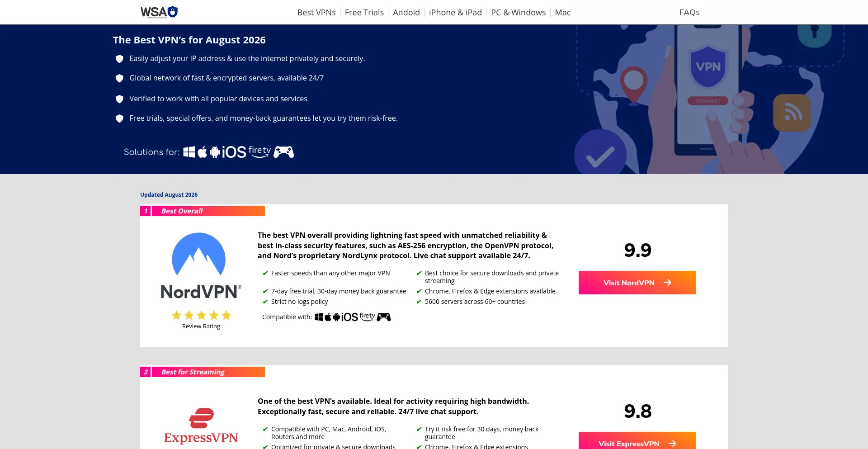Screen dimensions: 868x449
Task: Click the fire tv icon in NordVPN's Compatible with row
Action: click(368, 317)
